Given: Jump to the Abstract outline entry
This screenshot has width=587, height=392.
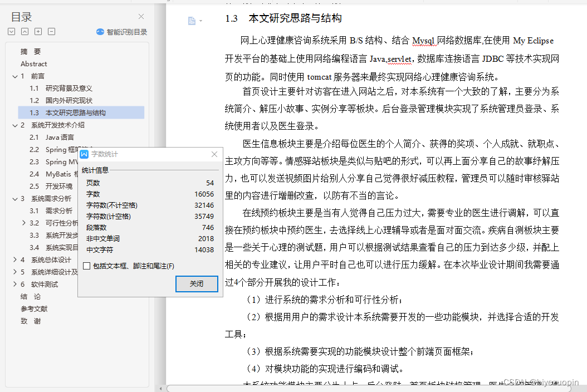Looking at the screenshot, I should (33, 64).
